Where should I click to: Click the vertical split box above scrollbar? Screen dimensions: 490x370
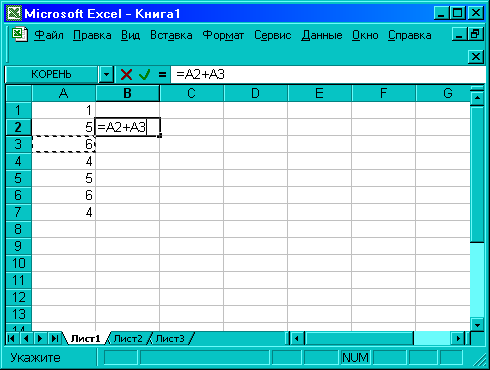point(477,88)
